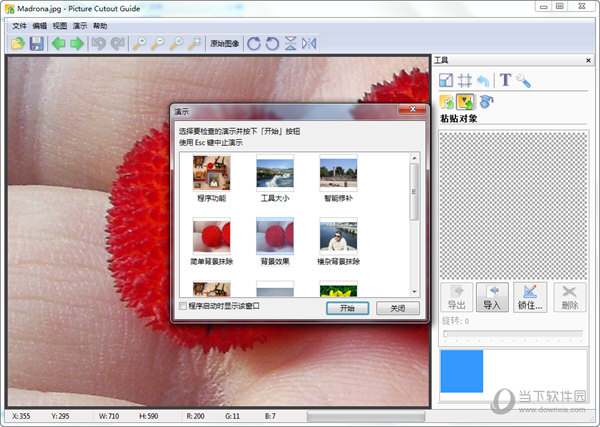Viewport: 600px width, 427px height.
Task: Adjust the 旋转 rotation slider
Action: pyautogui.click(x=513, y=334)
